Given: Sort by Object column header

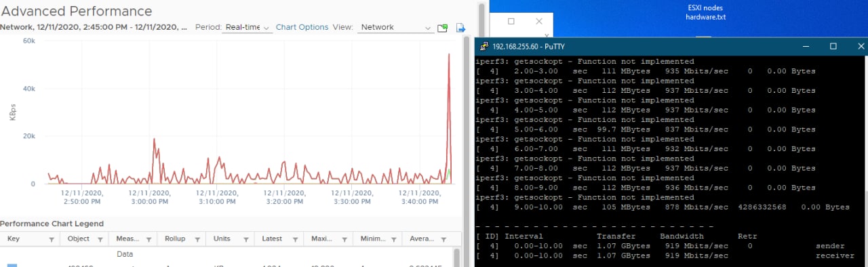Looking at the screenshot, I should click(78, 239).
